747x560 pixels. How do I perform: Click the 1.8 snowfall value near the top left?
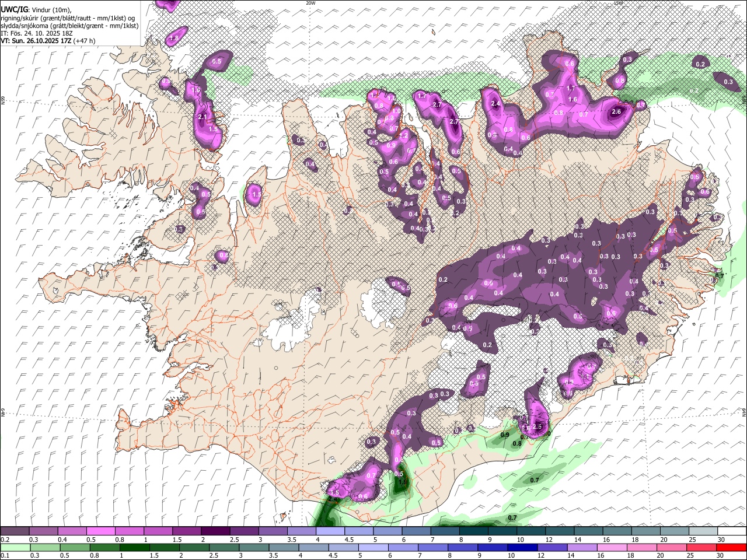pos(174,38)
